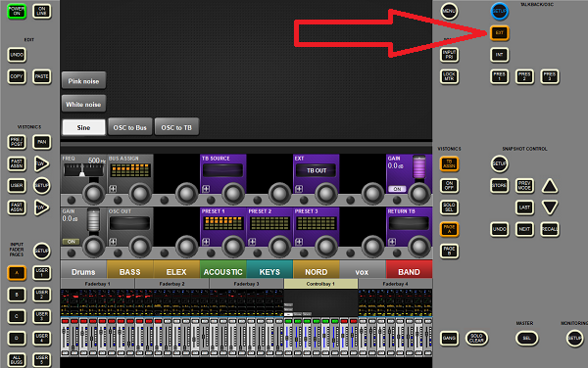This screenshot has width=588, height=368.
Task: Expand the PRESET 1 plus icon
Action: [206, 242]
